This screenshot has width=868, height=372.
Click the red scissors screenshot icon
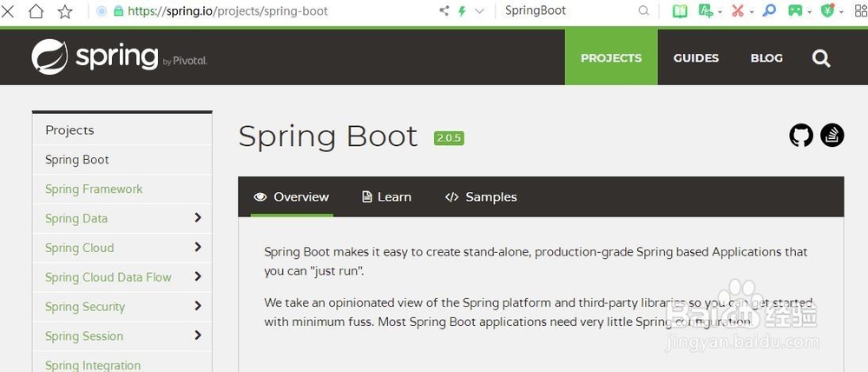pyautogui.click(x=738, y=11)
